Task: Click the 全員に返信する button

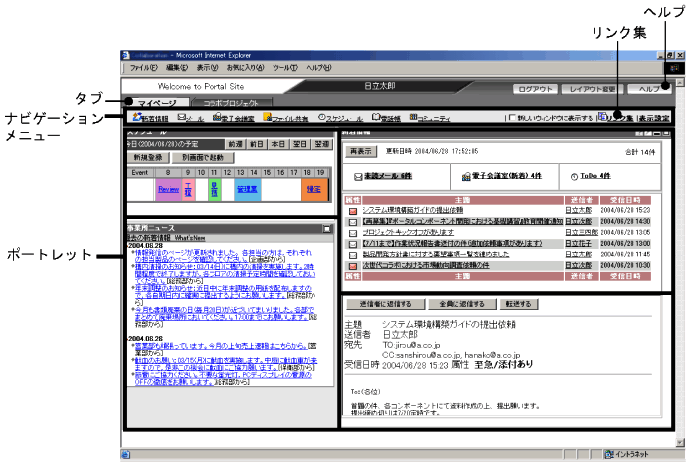Action: point(462,304)
